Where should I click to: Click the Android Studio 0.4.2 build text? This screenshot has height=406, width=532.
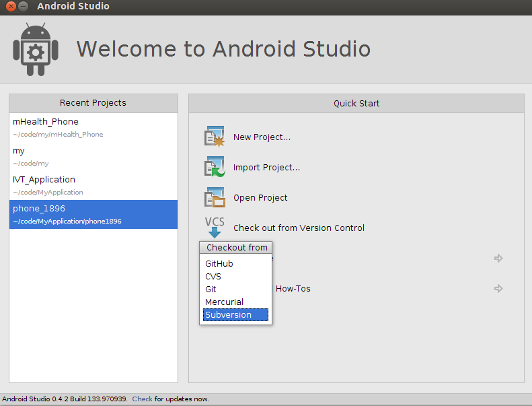click(x=65, y=399)
